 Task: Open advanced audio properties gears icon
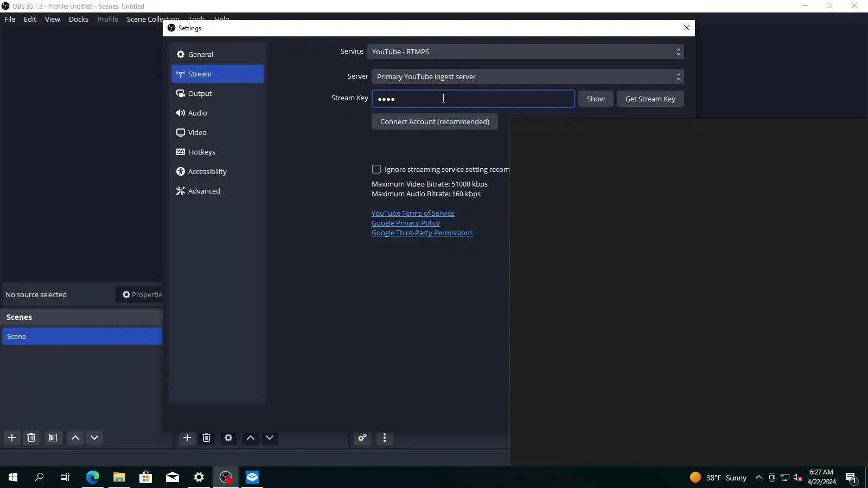pyautogui.click(x=362, y=438)
